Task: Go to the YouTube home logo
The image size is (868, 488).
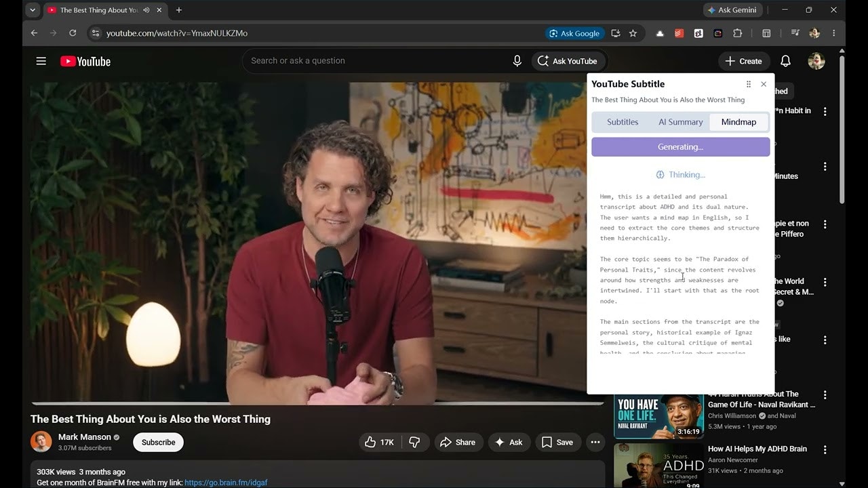Action: tap(85, 61)
